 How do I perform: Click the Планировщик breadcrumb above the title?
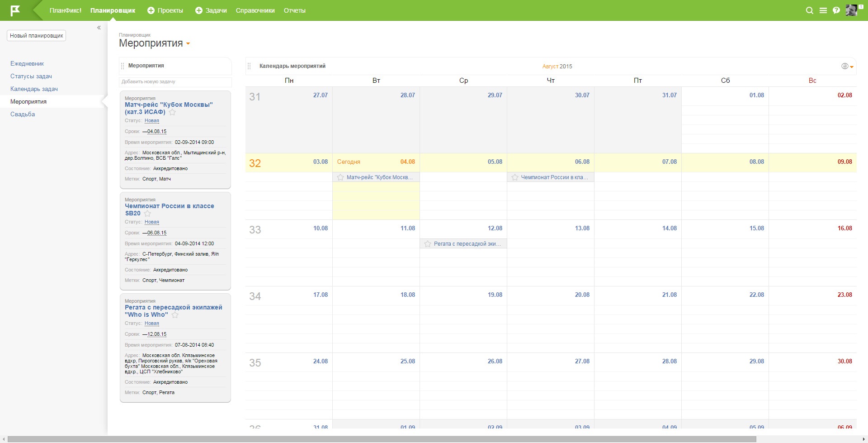click(135, 35)
